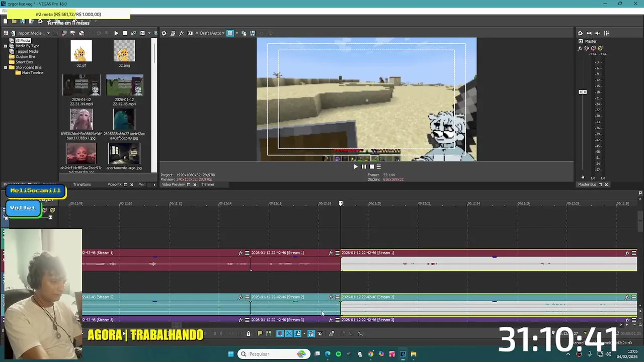Select Tagged Media in the tree

(x=27, y=51)
